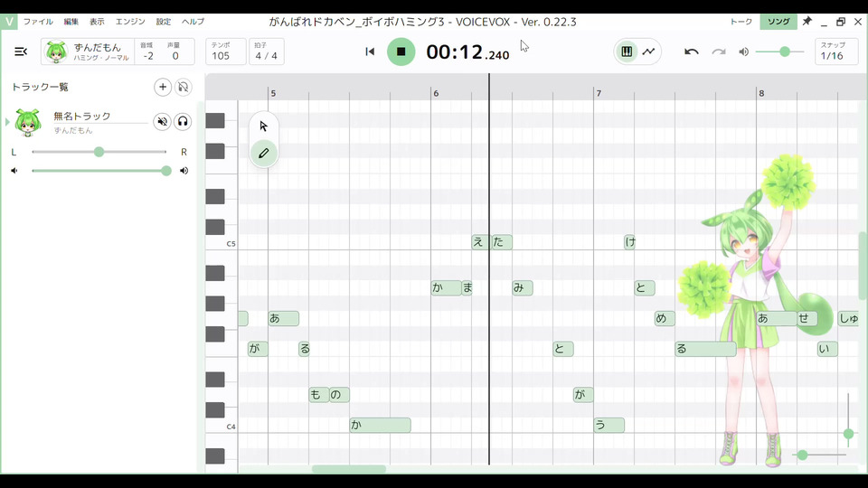Adjust the master volume slider
This screenshot has height=488, width=868.
click(779, 52)
